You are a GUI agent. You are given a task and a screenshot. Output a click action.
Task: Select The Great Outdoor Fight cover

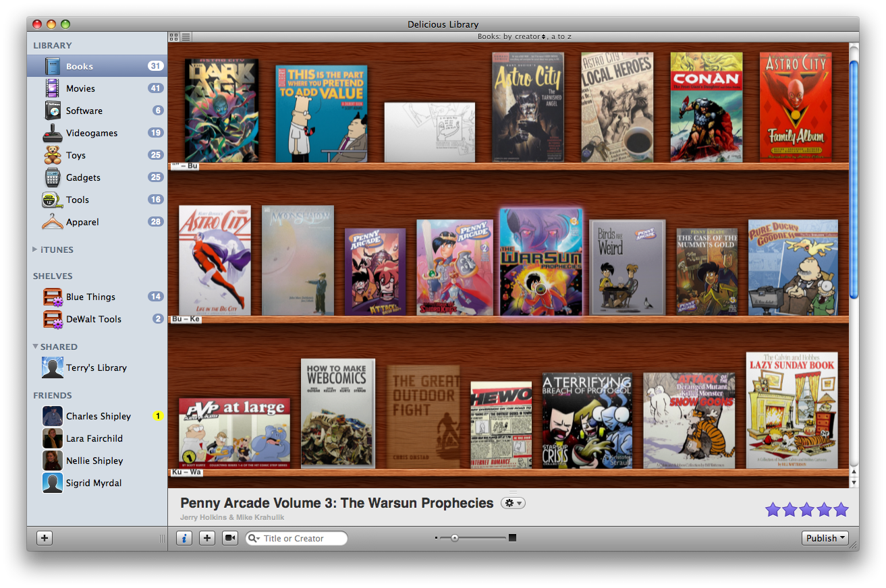tap(424, 417)
